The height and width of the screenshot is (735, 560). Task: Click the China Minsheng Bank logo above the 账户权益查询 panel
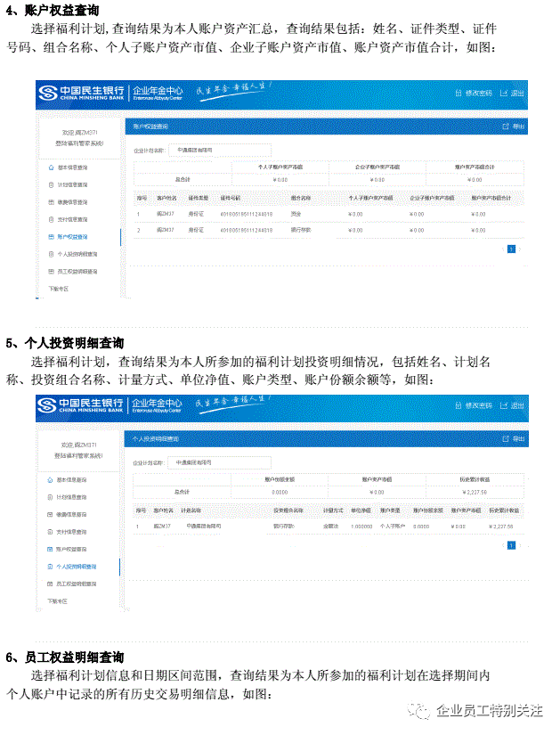click(82, 93)
